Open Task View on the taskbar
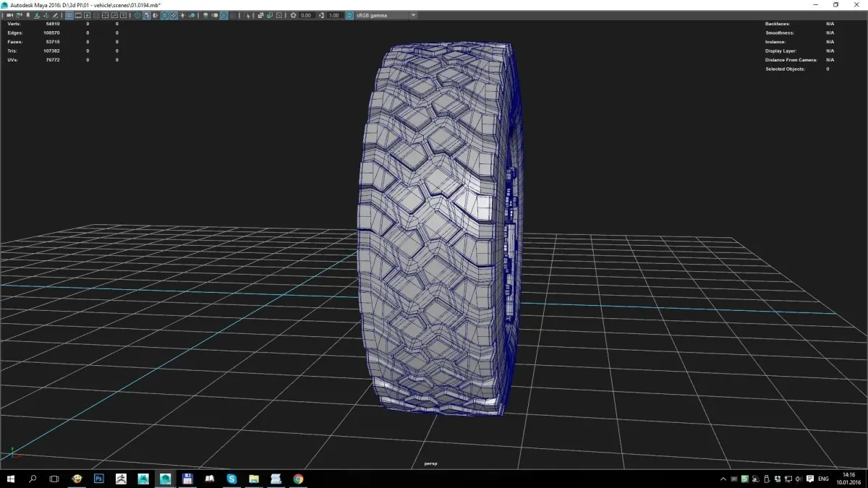This screenshot has width=868, height=488. coord(54,479)
